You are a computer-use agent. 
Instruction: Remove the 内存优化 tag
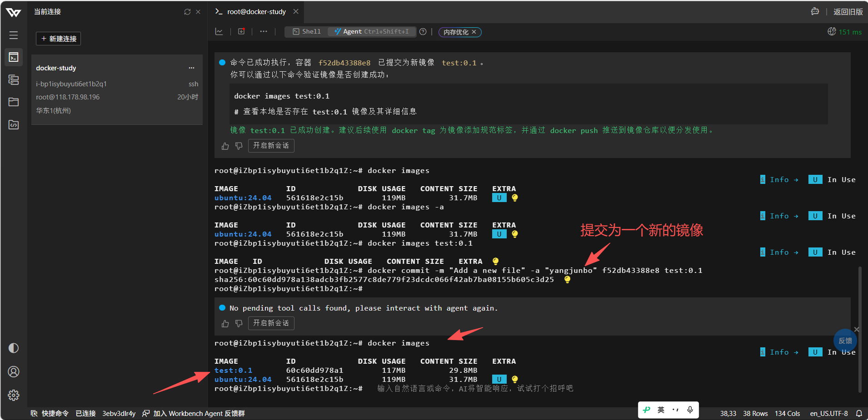pyautogui.click(x=474, y=32)
